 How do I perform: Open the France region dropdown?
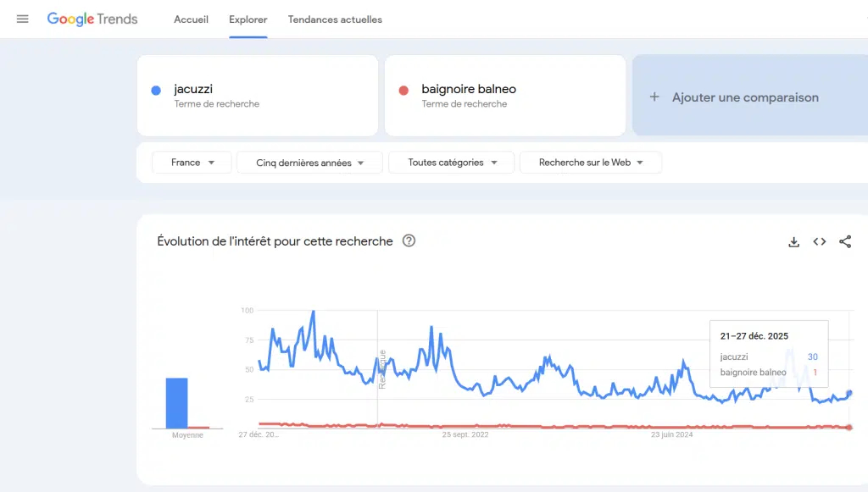coord(192,162)
